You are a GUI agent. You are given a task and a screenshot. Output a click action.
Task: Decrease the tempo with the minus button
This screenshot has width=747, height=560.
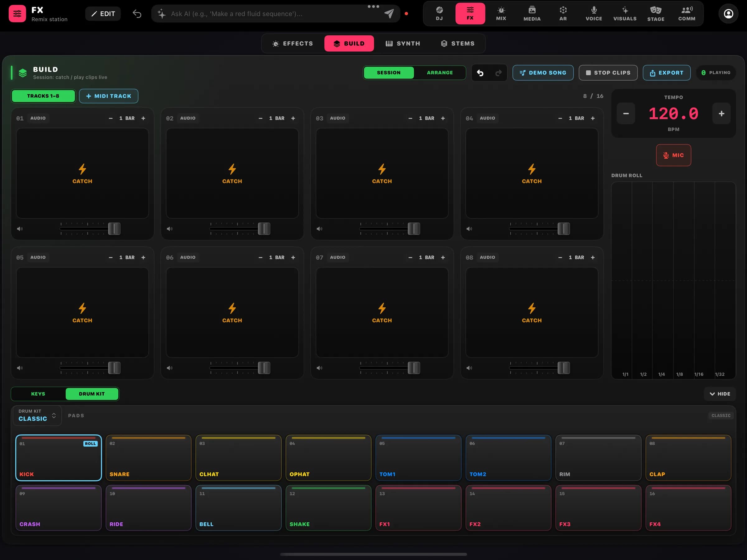(626, 114)
